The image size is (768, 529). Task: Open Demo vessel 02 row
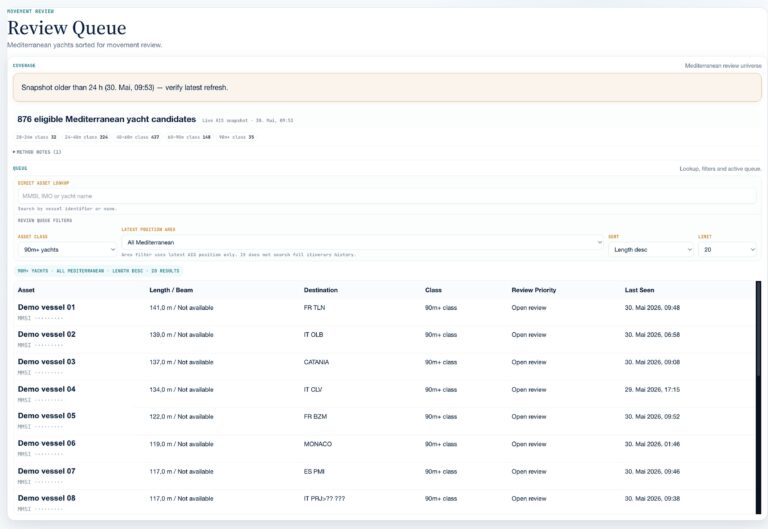point(384,339)
